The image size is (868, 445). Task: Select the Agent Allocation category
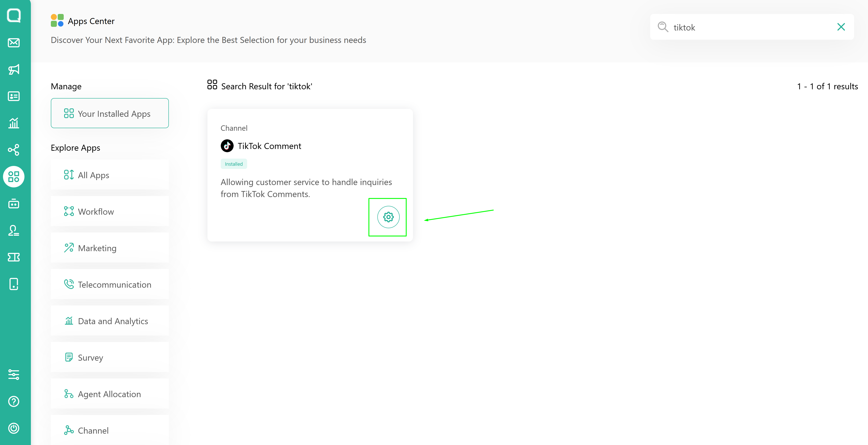click(110, 394)
